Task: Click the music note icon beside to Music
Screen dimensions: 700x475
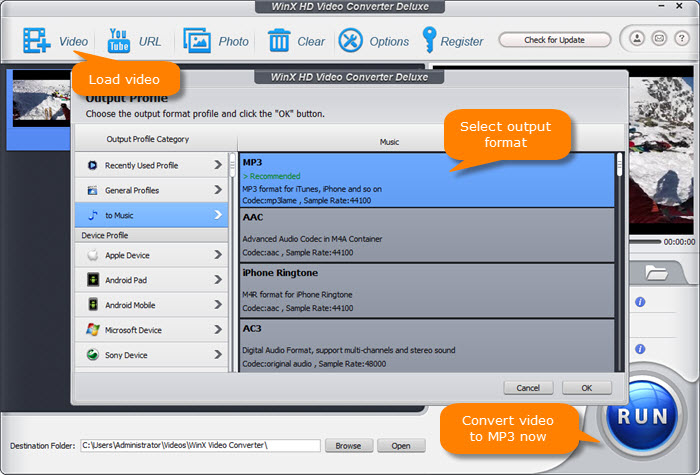Action: (93, 215)
